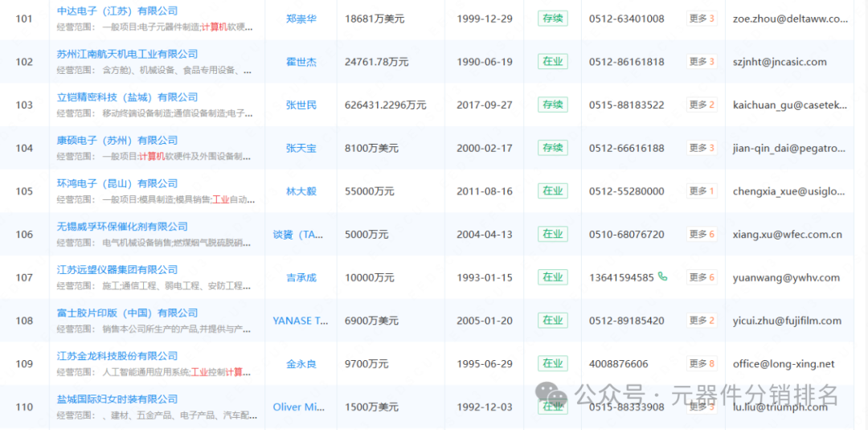
Task: Select email jian-qin_dai@pegatro...
Action: [x=789, y=149]
